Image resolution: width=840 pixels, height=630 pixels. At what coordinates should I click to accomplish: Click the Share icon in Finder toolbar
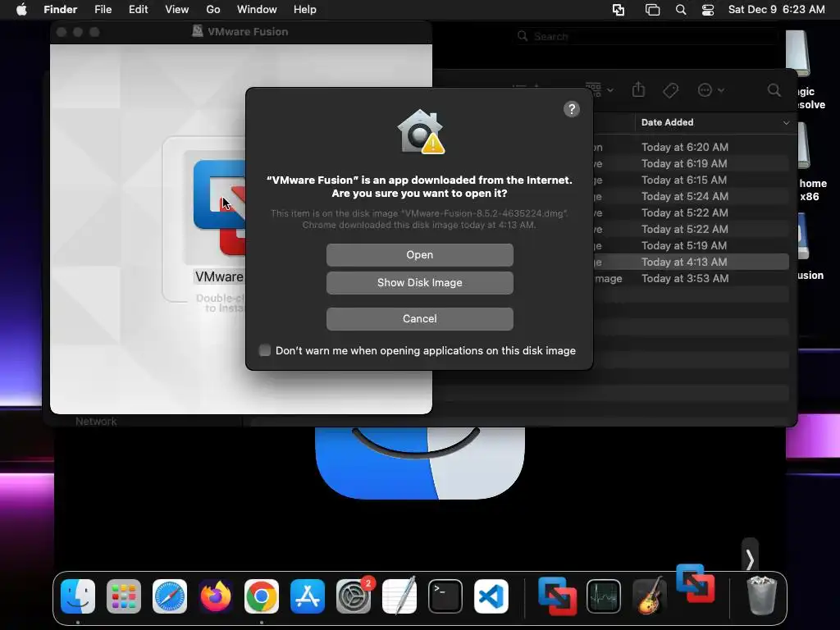(638, 89)
